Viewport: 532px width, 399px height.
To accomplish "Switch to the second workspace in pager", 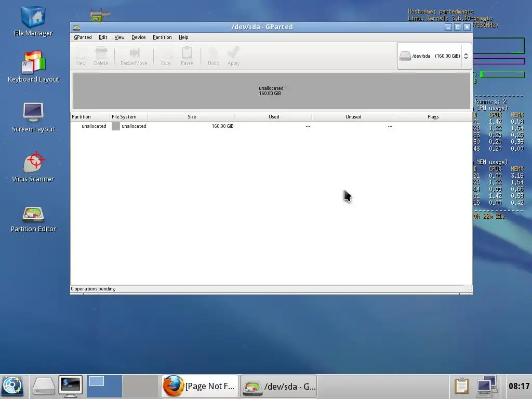I will coord(140,386).
